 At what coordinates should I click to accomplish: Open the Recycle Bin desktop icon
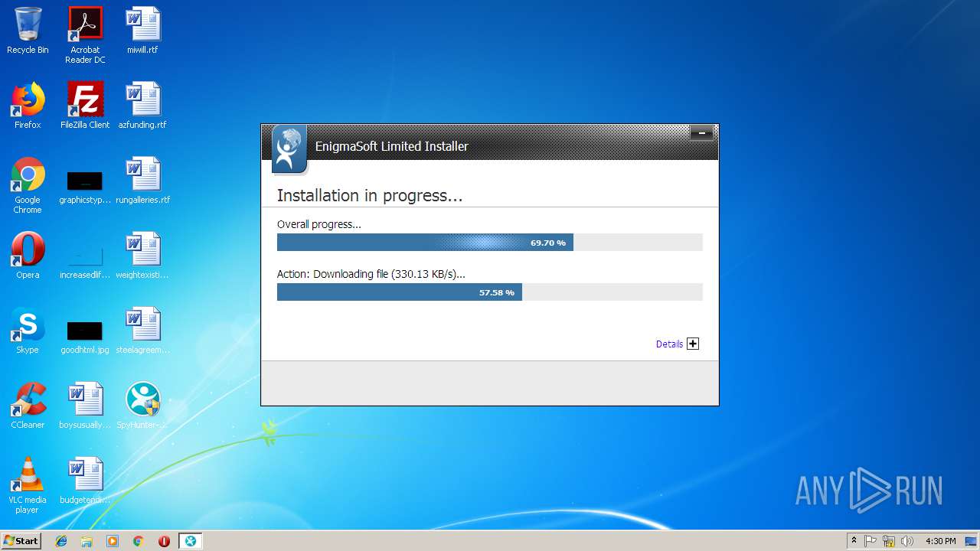[28, 31]
